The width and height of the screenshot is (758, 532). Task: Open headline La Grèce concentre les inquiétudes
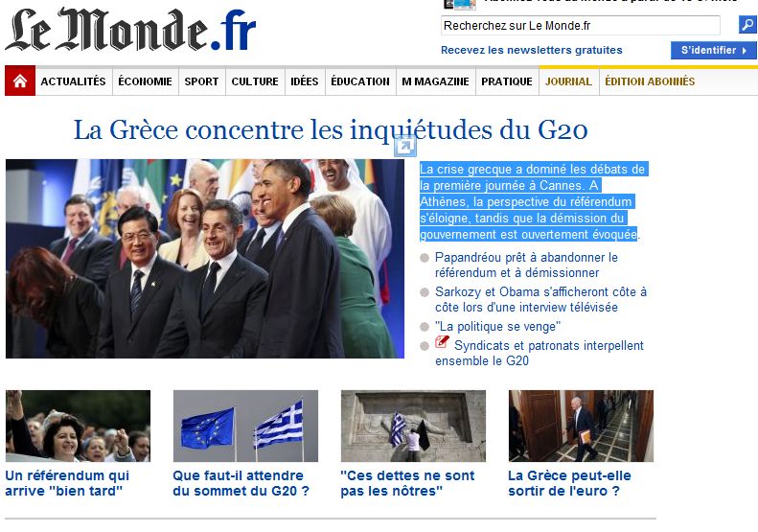331,130
